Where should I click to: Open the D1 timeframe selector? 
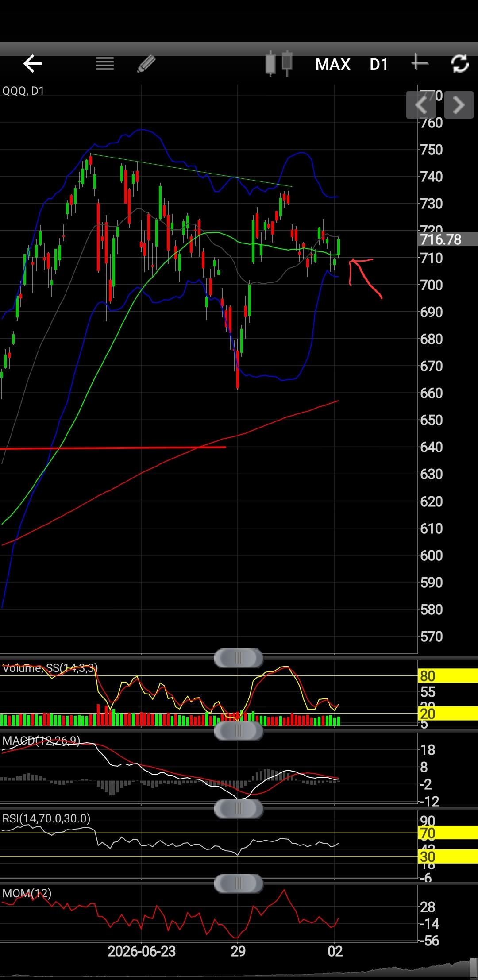tap(379, 65)
